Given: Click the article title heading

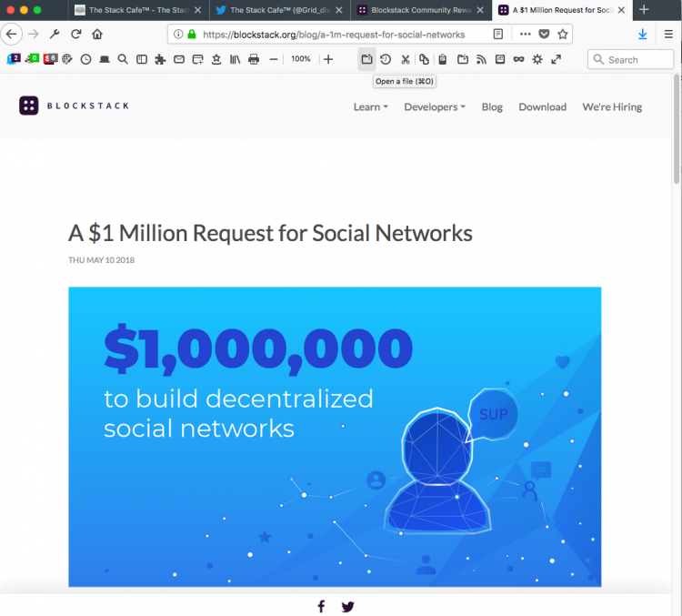Looking at the screenshot, I should (x=270, y=233).
